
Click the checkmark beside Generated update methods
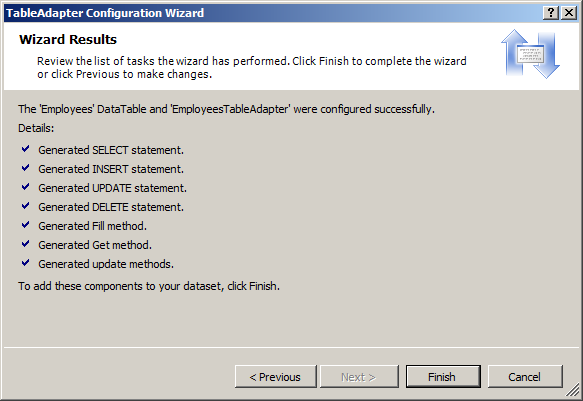[25, 263]
